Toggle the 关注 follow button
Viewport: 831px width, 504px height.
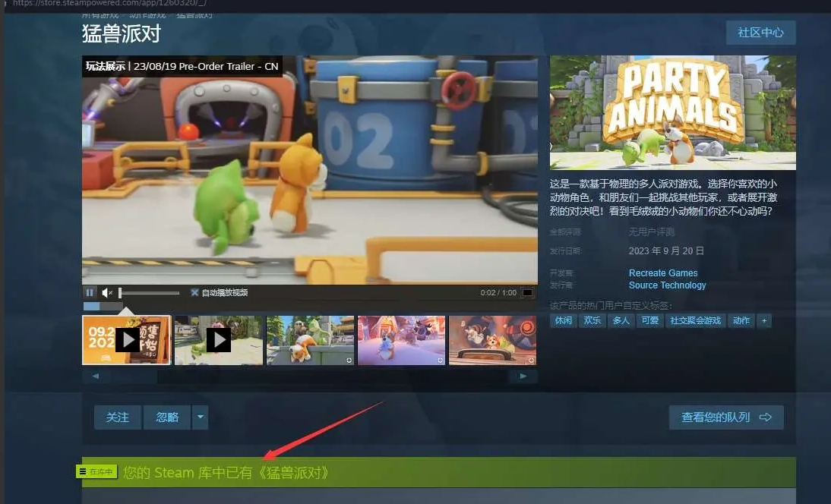click(118, 417)
